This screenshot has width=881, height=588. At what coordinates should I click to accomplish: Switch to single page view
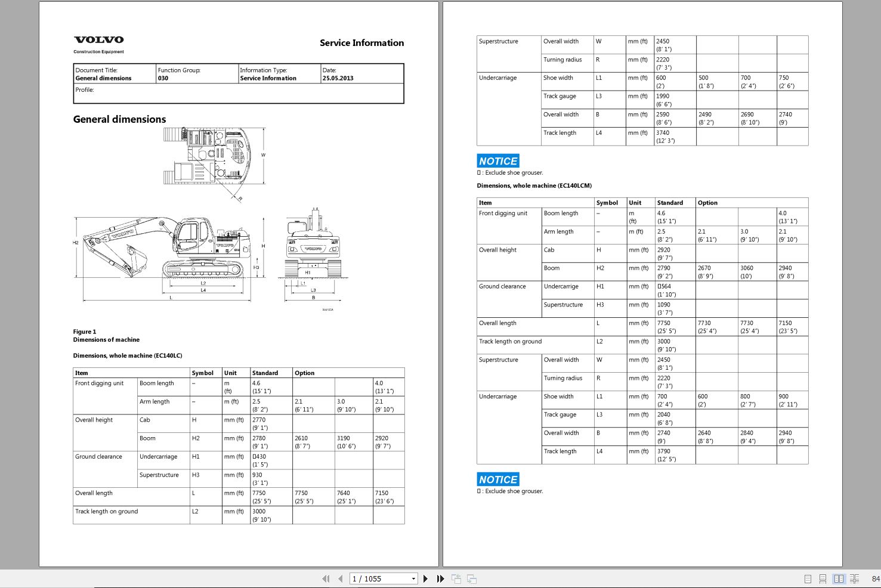(808, 578)
